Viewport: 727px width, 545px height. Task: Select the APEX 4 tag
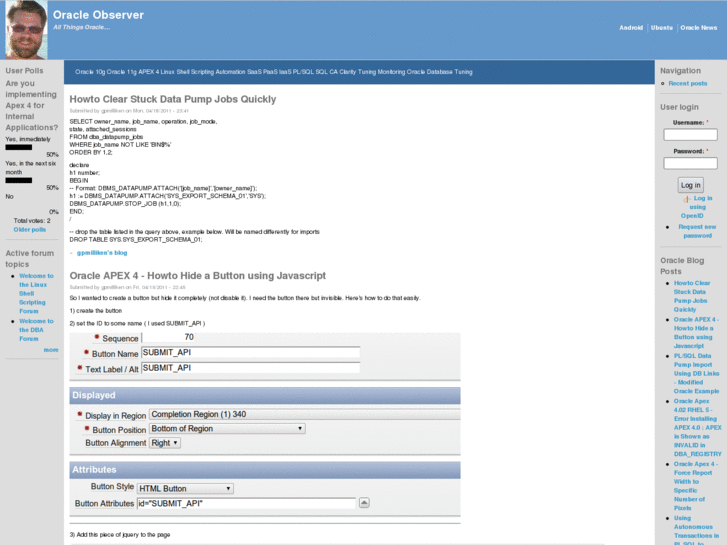pyautogui.click(x=149, y=72)
